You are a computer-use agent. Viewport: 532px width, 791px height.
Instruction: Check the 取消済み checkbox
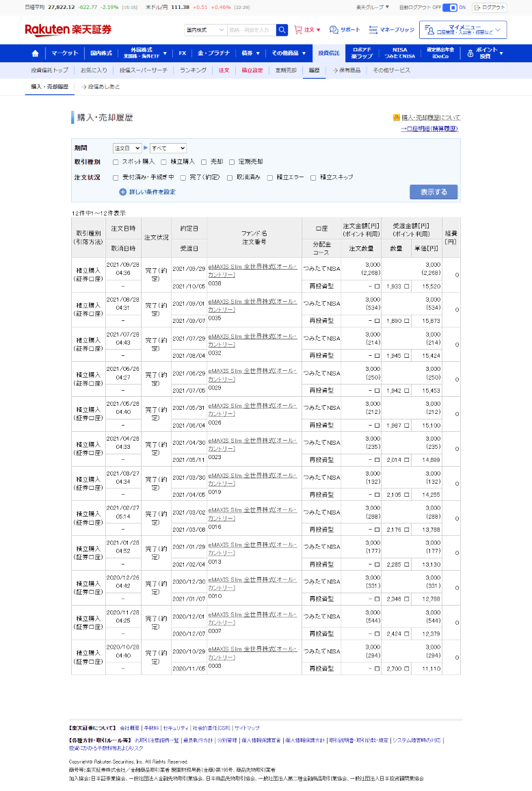click(x=230, y=178)
